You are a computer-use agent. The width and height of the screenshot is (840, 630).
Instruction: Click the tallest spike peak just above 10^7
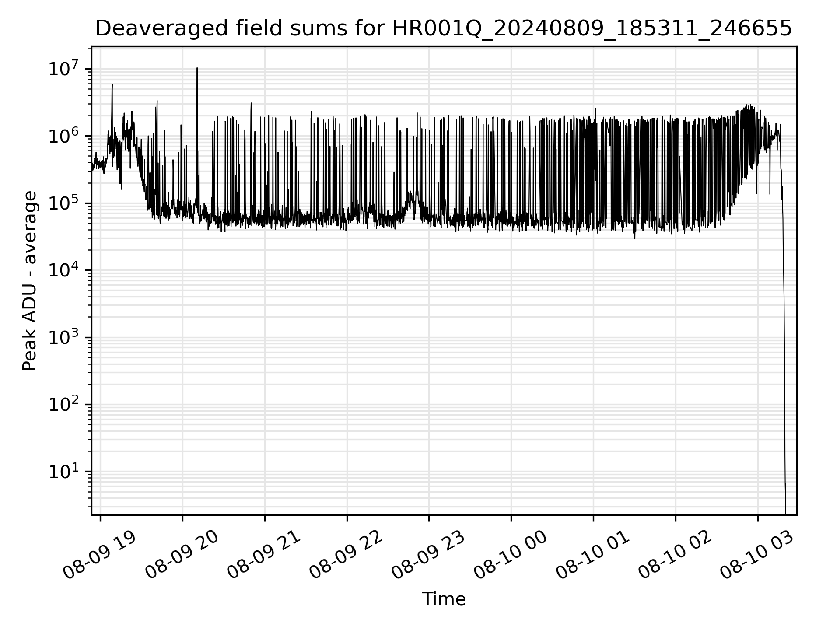tap(197, 69)
